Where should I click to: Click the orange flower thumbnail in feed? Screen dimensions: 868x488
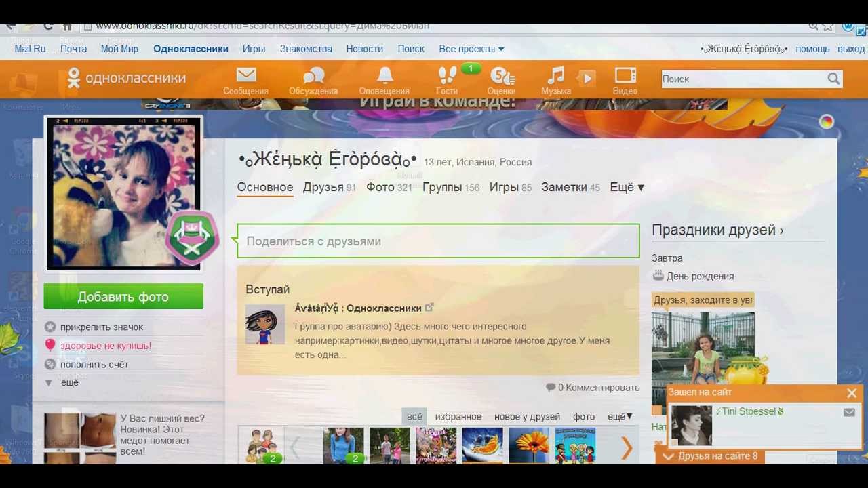coord(528,445)
